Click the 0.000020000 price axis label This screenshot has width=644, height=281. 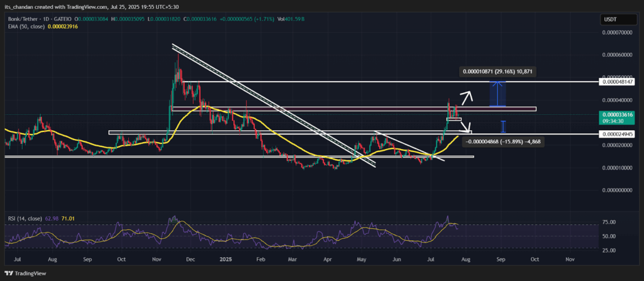point(616,145)
